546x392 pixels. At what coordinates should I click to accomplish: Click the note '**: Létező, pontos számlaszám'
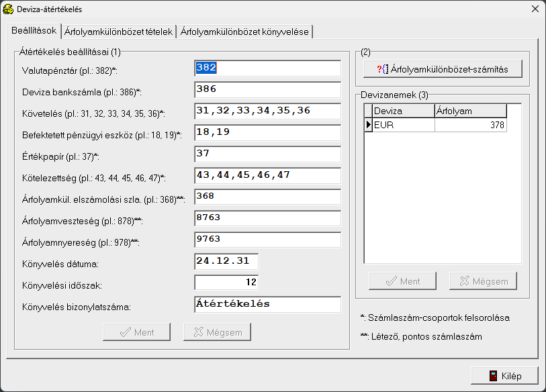(x=421, y=337)
